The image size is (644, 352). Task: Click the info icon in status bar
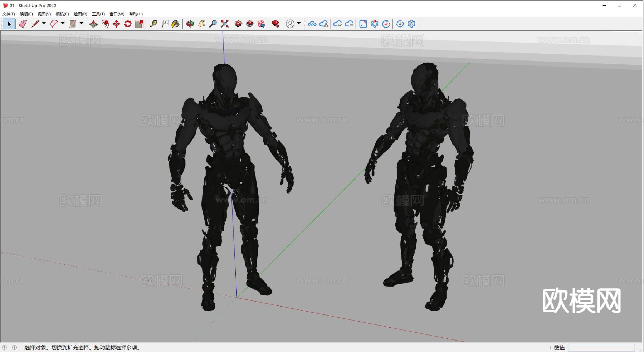coord(14,347)
